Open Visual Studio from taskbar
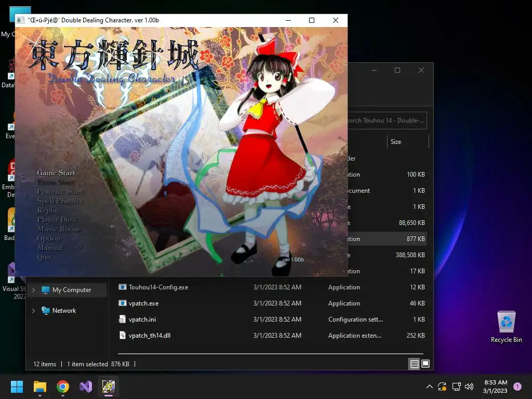532x399 pixels. [x=86, y=387]
